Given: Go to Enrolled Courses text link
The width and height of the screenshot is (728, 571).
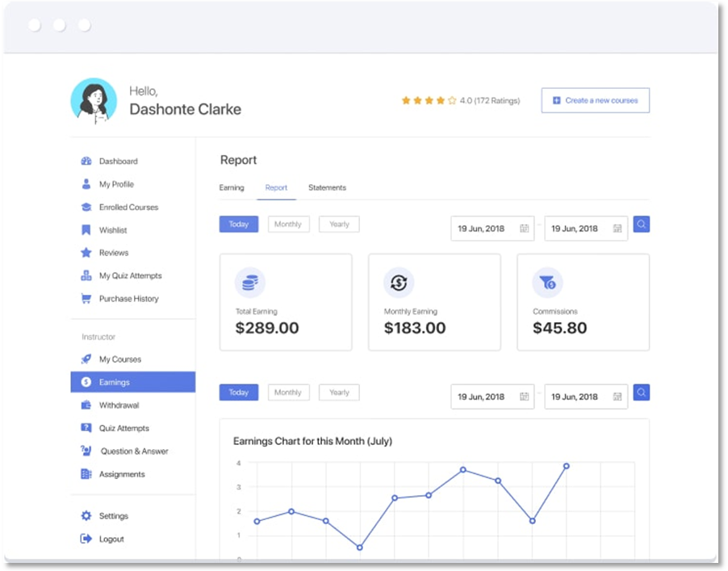Looking at the screenshot, I should 128,208.
